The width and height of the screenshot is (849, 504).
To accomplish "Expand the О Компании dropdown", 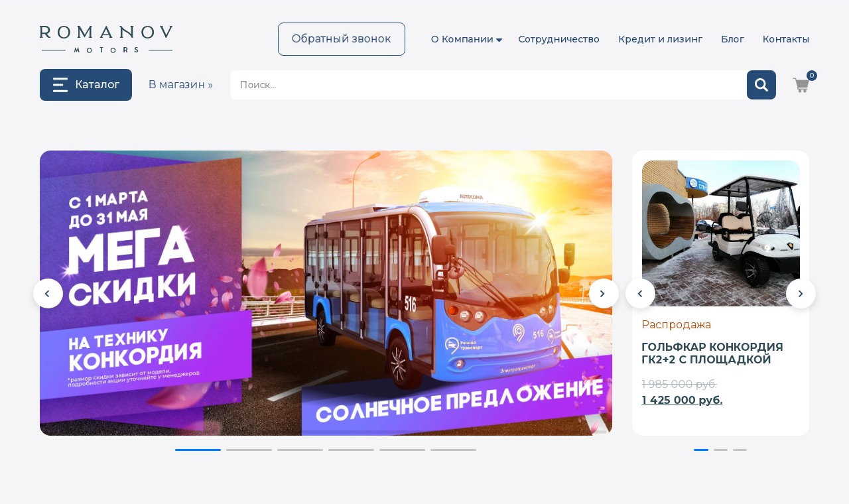I will [466, 39].
